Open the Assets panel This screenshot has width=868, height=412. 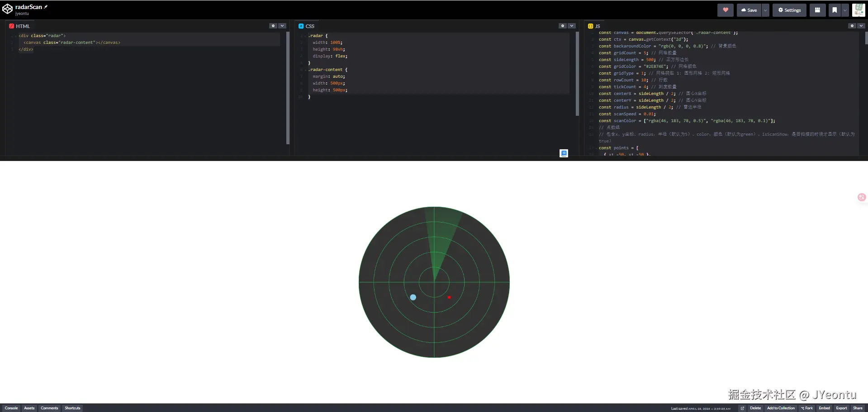(29, 408)
